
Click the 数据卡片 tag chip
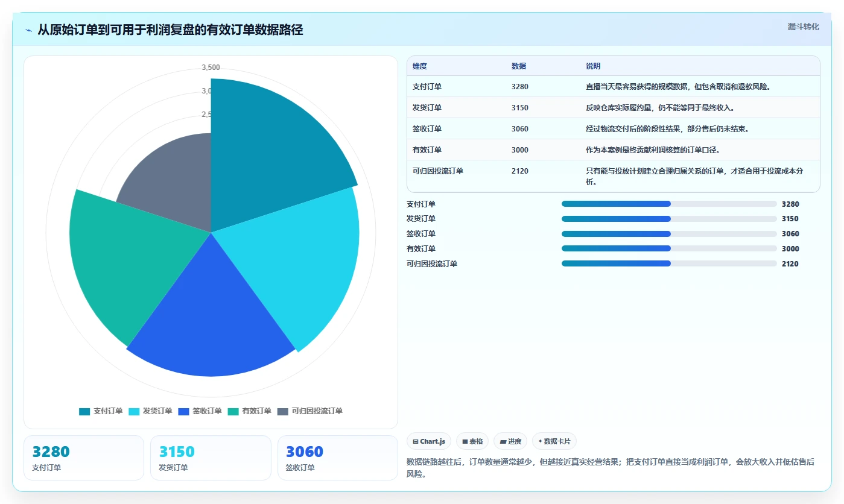coord(554,441)
